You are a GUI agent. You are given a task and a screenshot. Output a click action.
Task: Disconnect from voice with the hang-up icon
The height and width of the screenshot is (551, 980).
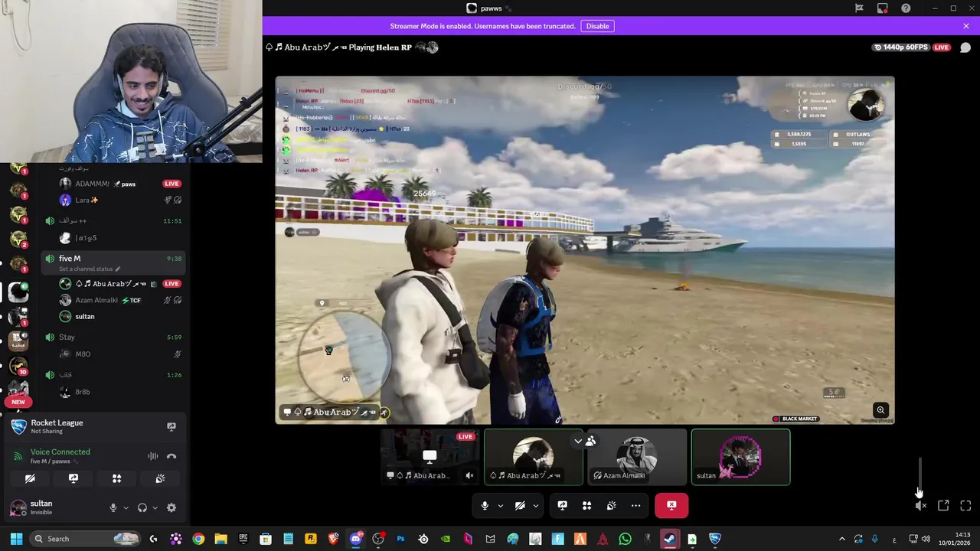[x=171, y=456]
